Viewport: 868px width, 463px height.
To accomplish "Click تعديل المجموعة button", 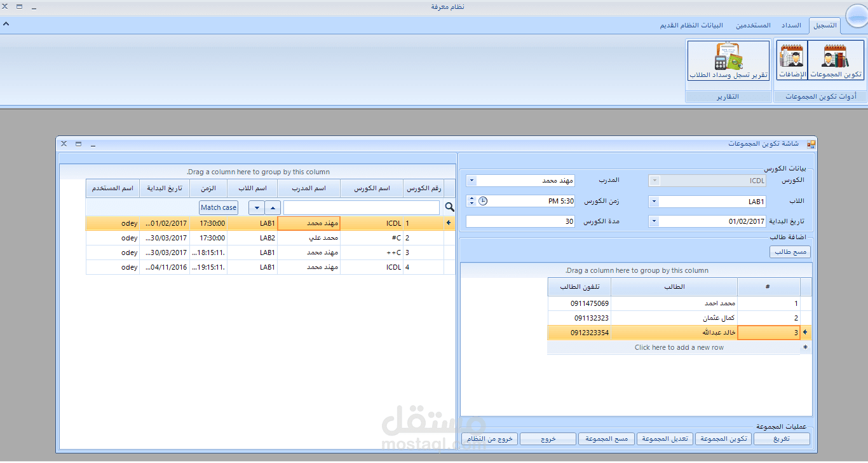I will point(665,439).
